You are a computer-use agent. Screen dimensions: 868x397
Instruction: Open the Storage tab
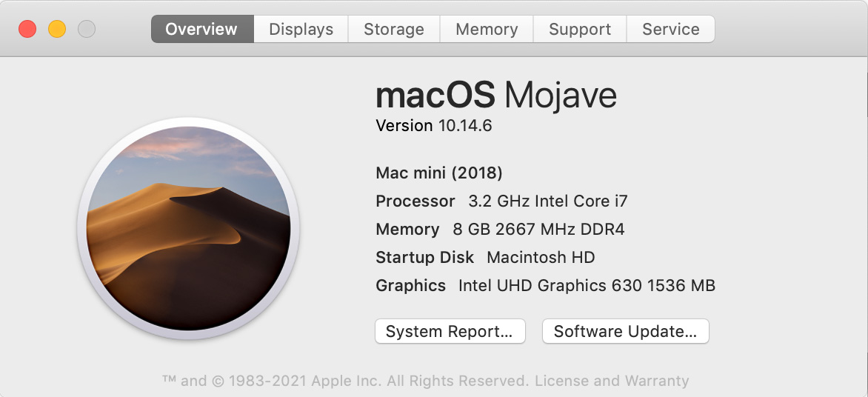point(394,29)
